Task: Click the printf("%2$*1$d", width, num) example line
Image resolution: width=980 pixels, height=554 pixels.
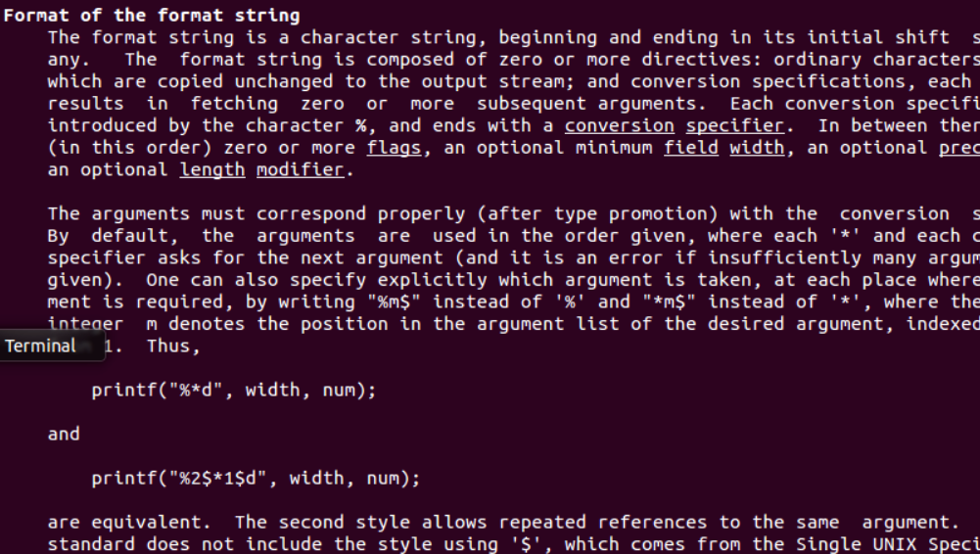Action: click(x=255, y=479)
